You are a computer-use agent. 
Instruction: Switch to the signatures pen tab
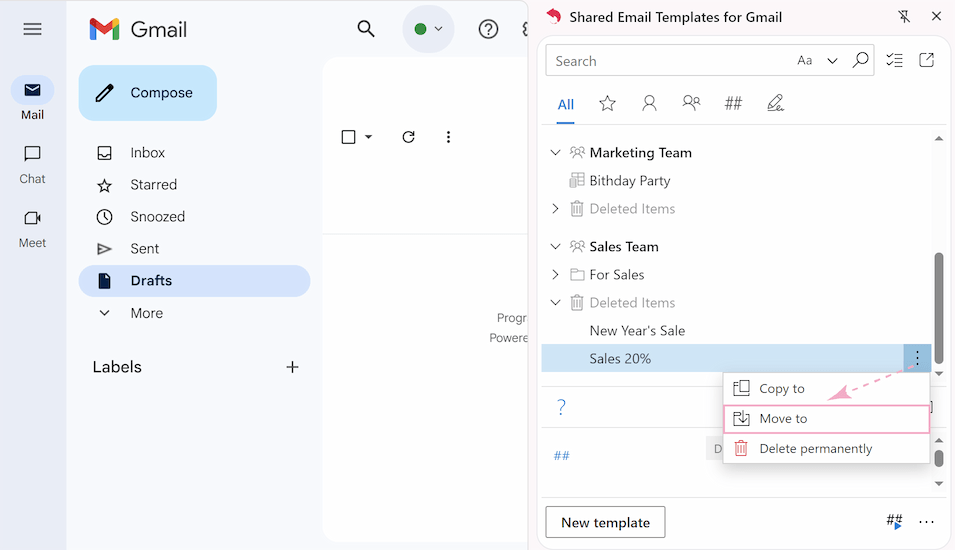(x=775, y=103)
